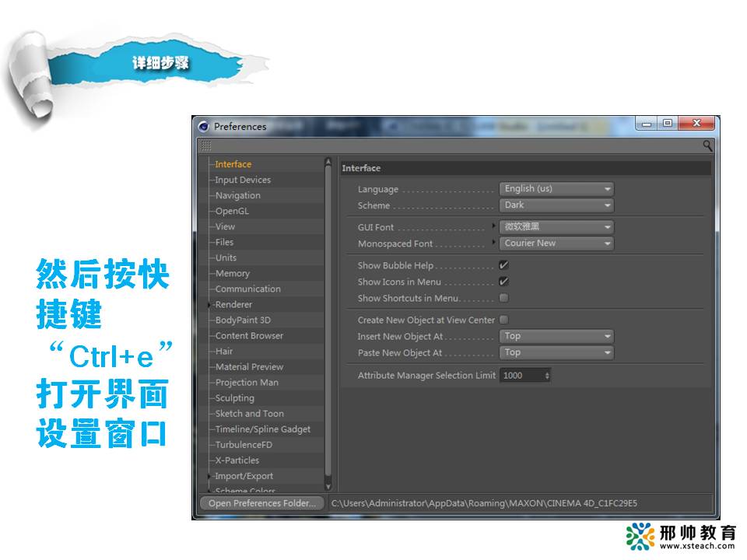Image resolution: width=747 pixels, height=560 pixels.
Task: Disable the Show Bubble Help checkbox
Action: pos(503,265)
